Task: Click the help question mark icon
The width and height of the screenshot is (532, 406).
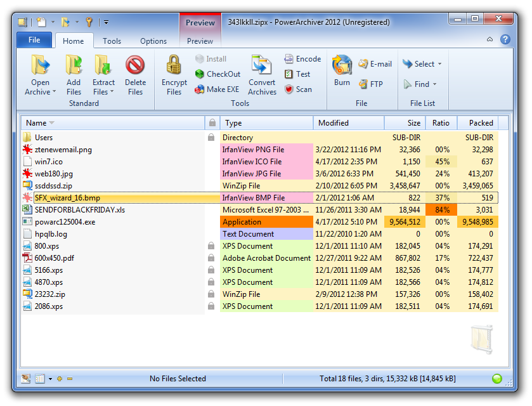Action: pyautogui.click(x=505, y=40)
